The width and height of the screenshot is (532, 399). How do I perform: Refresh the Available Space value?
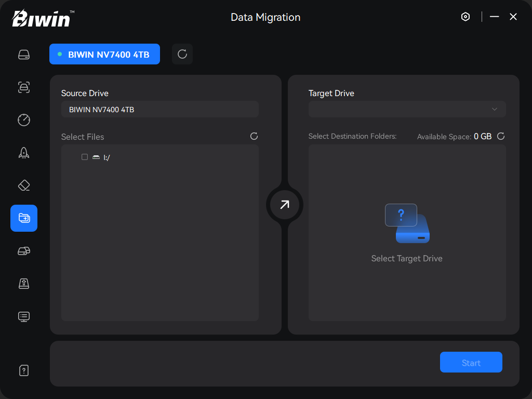[501, 136]
